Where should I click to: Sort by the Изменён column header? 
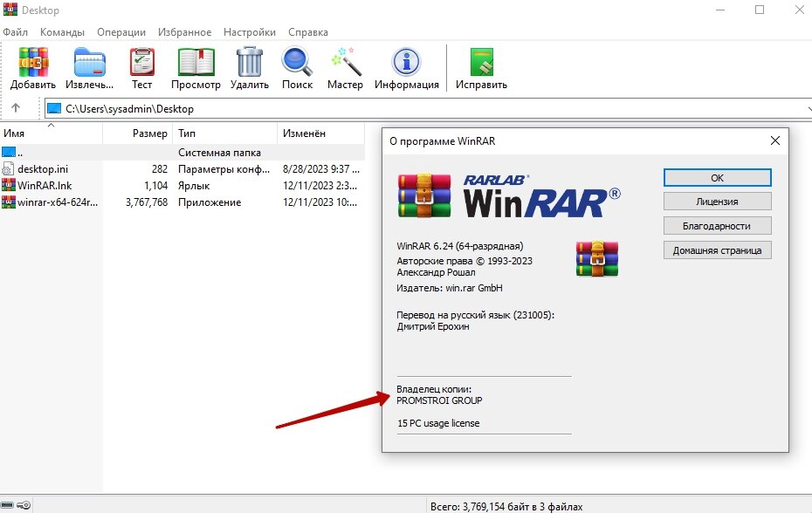click(x=321, y=133)
